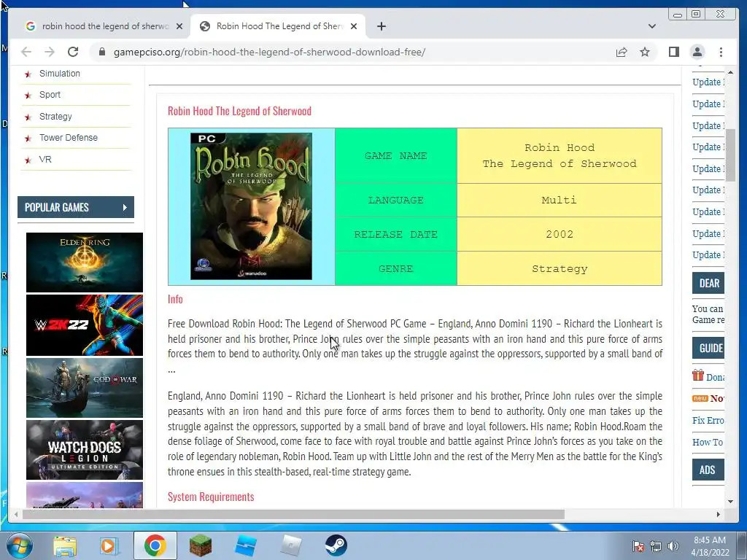Open Chrome three-dot menu
Viewport: 747px width, 560px height.
pos(721,52)
